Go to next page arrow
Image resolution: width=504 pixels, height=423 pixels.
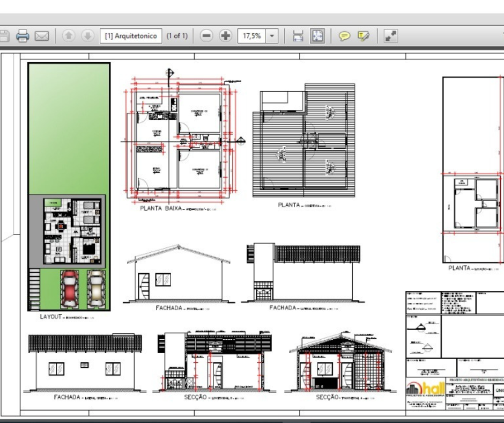click(87, 36)
